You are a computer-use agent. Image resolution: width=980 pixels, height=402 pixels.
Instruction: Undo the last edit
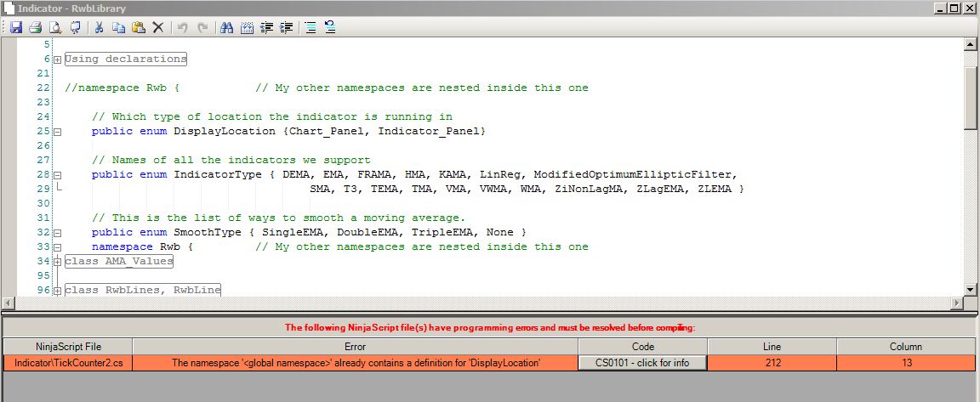183,27
